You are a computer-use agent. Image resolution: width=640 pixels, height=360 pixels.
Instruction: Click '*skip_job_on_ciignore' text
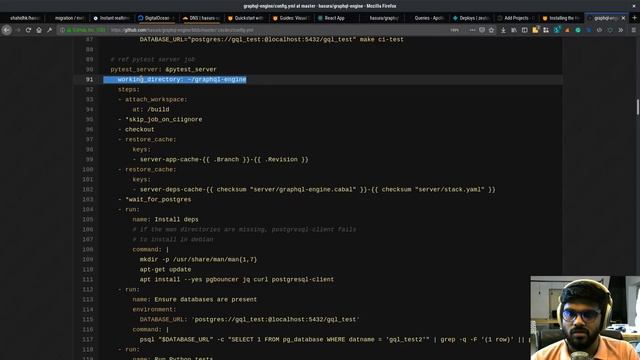tap(164, 120)
